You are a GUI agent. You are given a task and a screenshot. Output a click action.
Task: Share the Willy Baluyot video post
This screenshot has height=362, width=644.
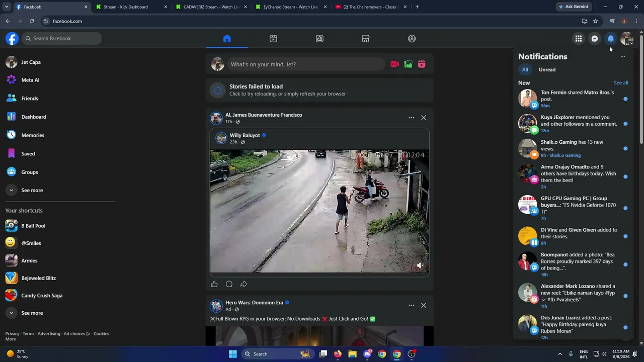tap(244, 284)
